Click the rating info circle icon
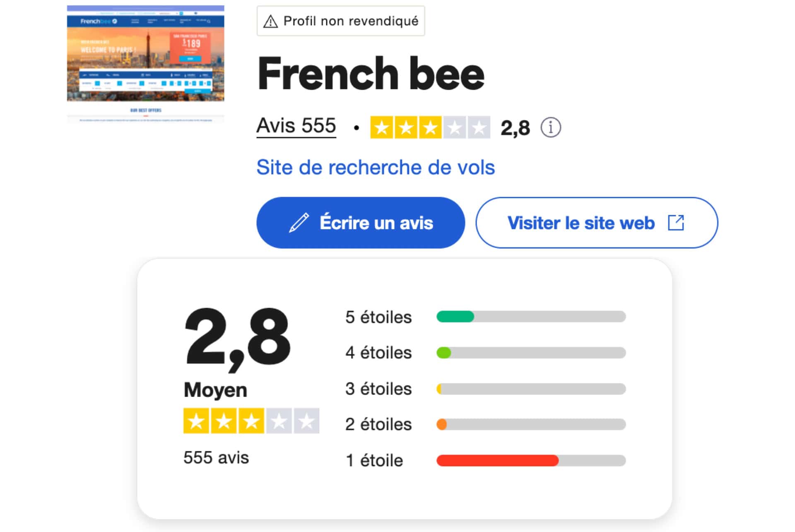Screen dimensions: 795x532 550,128
